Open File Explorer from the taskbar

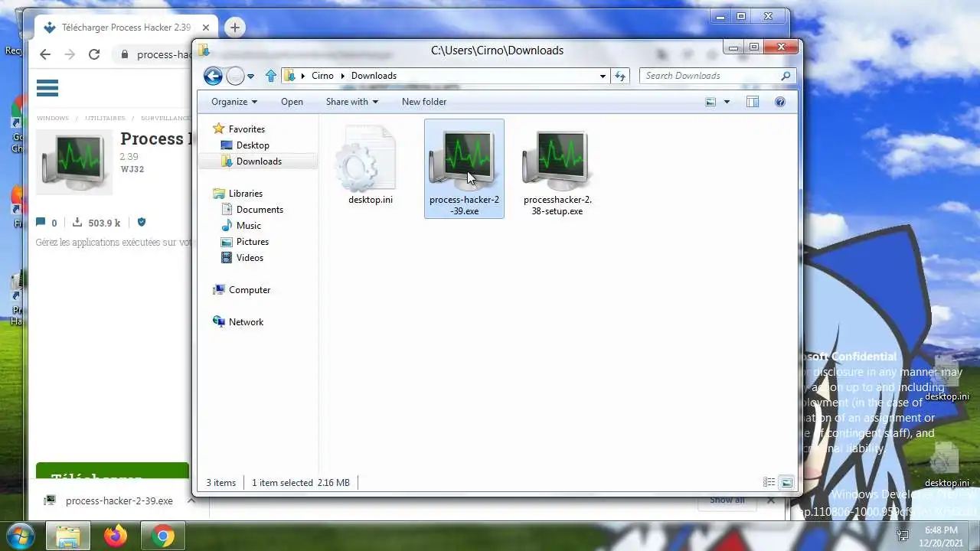pyautogui.click(x=68, y=536)
